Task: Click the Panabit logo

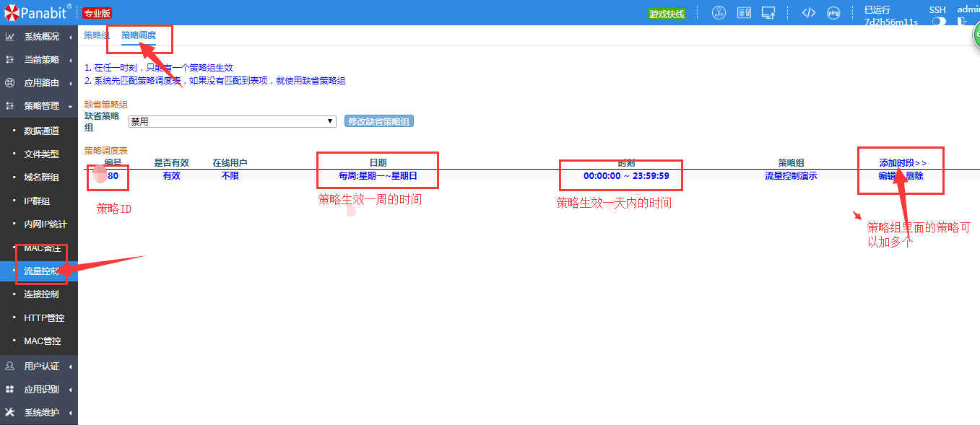Action: [x=36, y=12]
